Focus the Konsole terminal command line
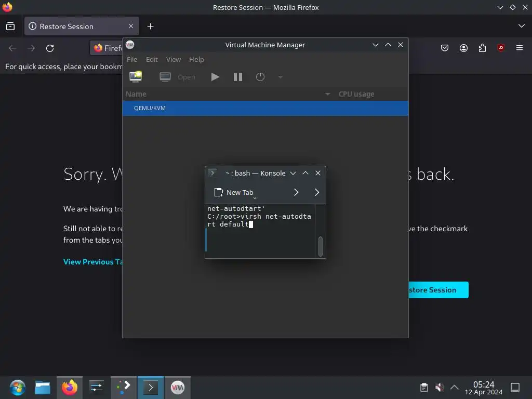This screenshot has width=532, height=399. click(260, 231)
